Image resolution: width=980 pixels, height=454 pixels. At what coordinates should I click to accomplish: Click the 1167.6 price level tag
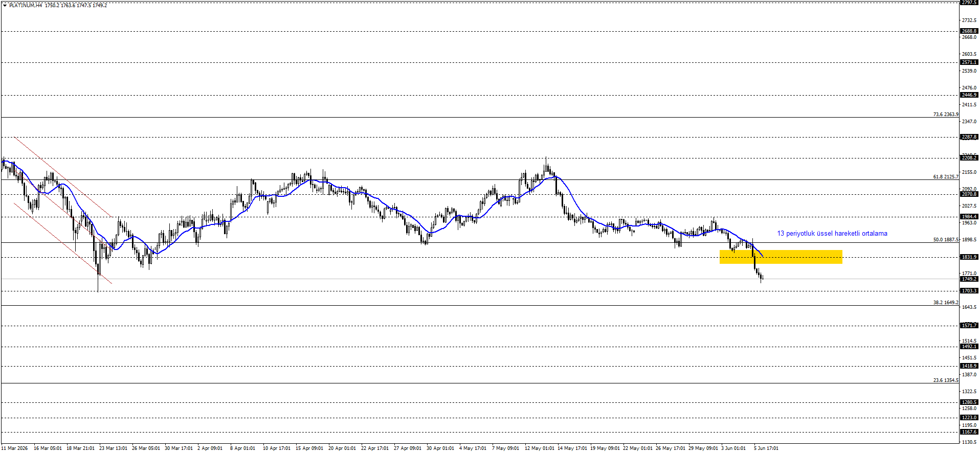(x=969, y=432)
